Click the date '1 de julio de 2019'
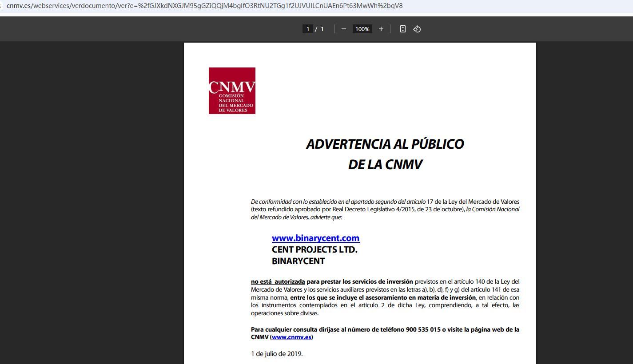Image resolution: width=633 pixels, height=364 pixels. coord(277,354)
